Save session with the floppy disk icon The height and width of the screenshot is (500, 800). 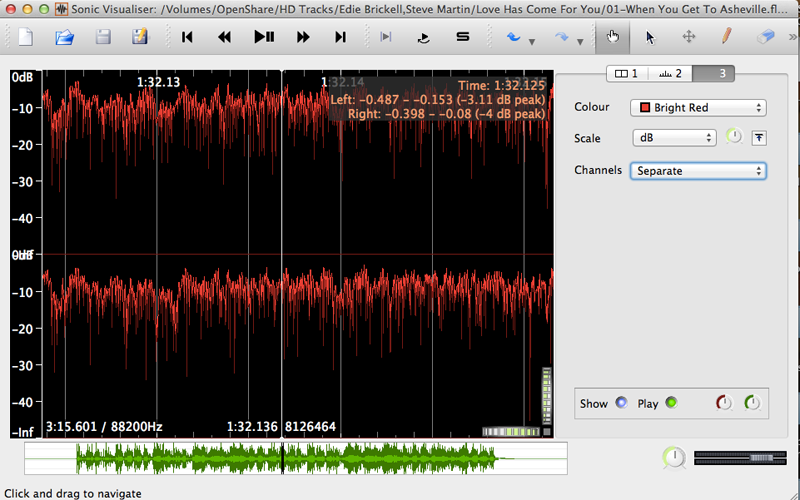tap(103, 37)
